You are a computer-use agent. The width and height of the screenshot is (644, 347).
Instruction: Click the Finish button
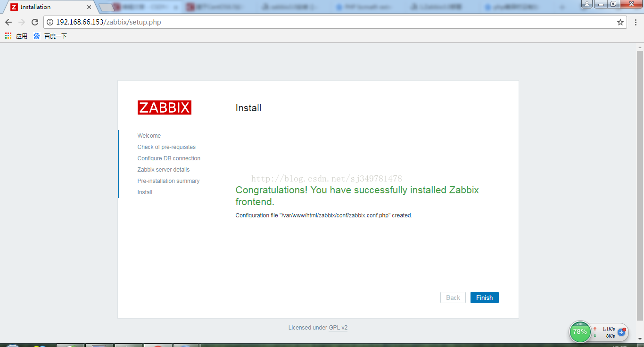coord(485,297)
